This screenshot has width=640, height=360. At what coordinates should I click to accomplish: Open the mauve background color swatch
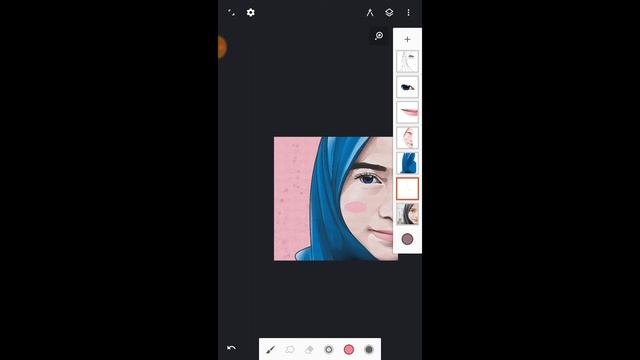407,239
